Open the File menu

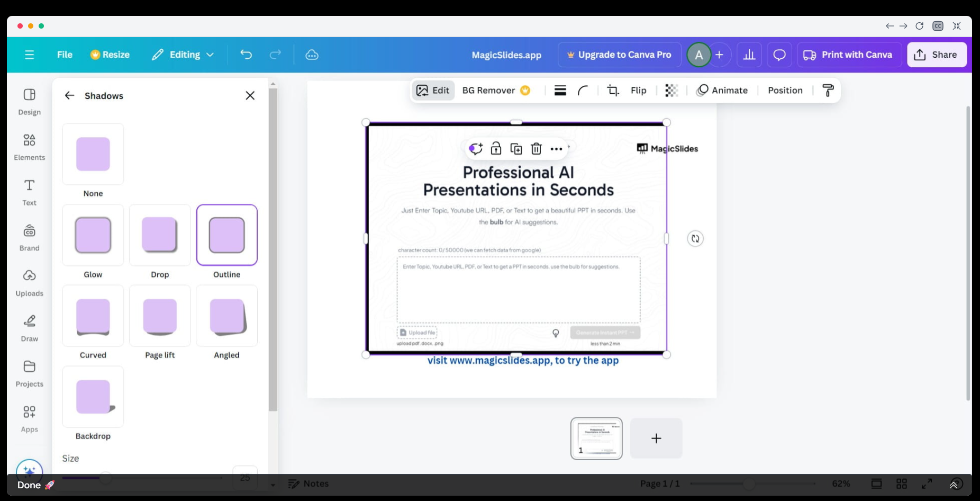click(x=65, y=55)
